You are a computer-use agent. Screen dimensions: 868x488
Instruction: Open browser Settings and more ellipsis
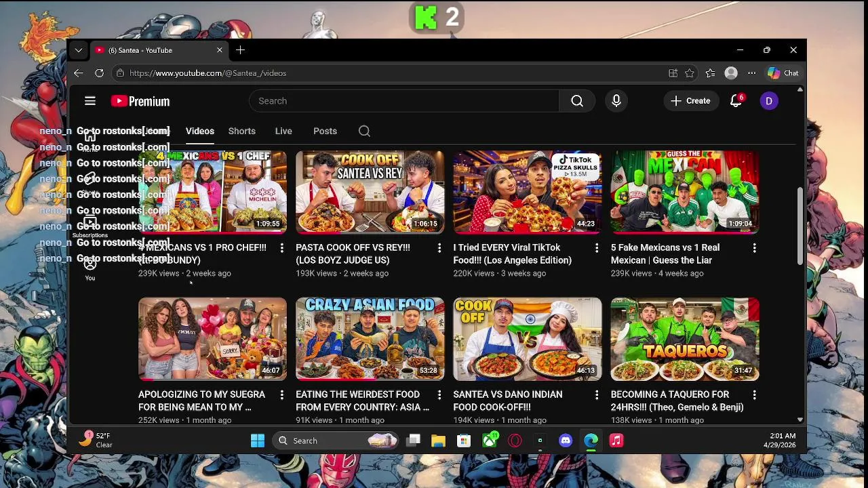point(751,73)
